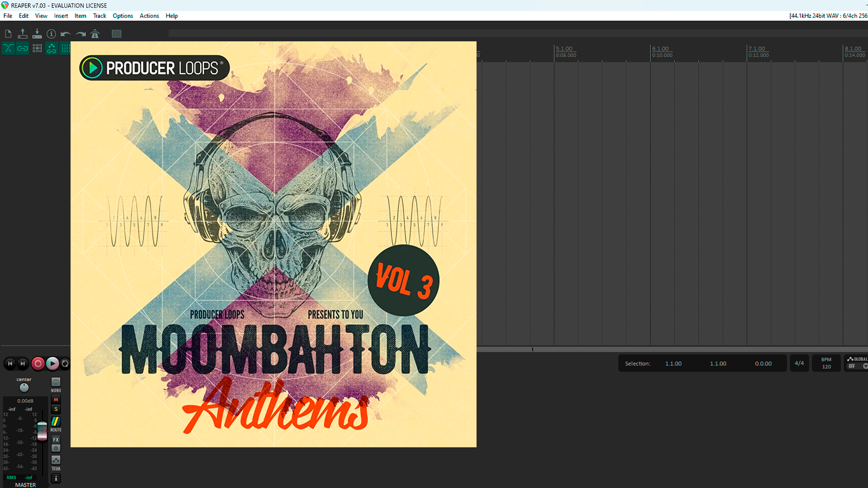Open the Actions menu
The image size is (868, 488).
coord(149,16)
